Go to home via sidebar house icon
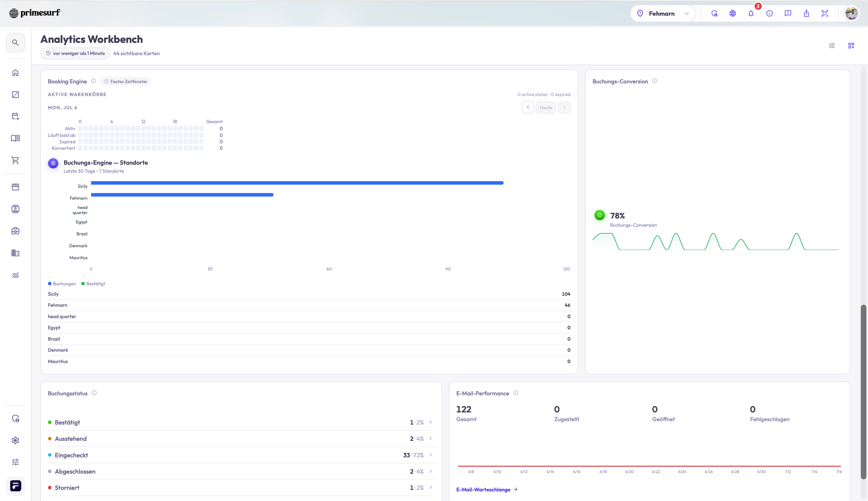Image resolution: width=868 pixels, height=501 pixels. [16, 73]
